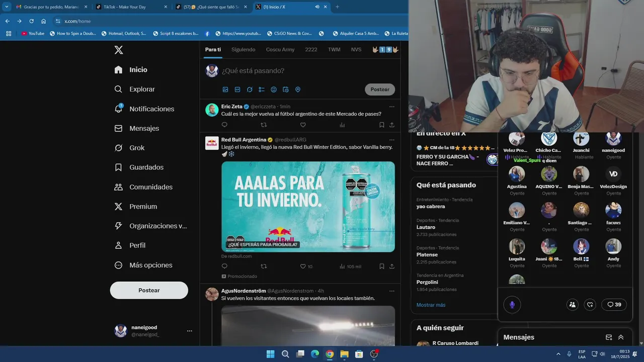Like the Red Bull Argentina post

pyautogui.click(x=303, y=266)
